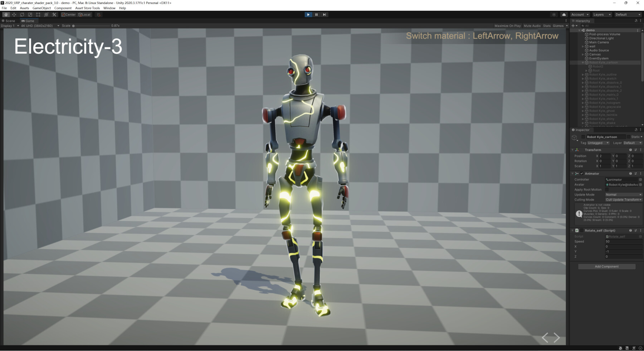Open Transform component help

(630, 150)
